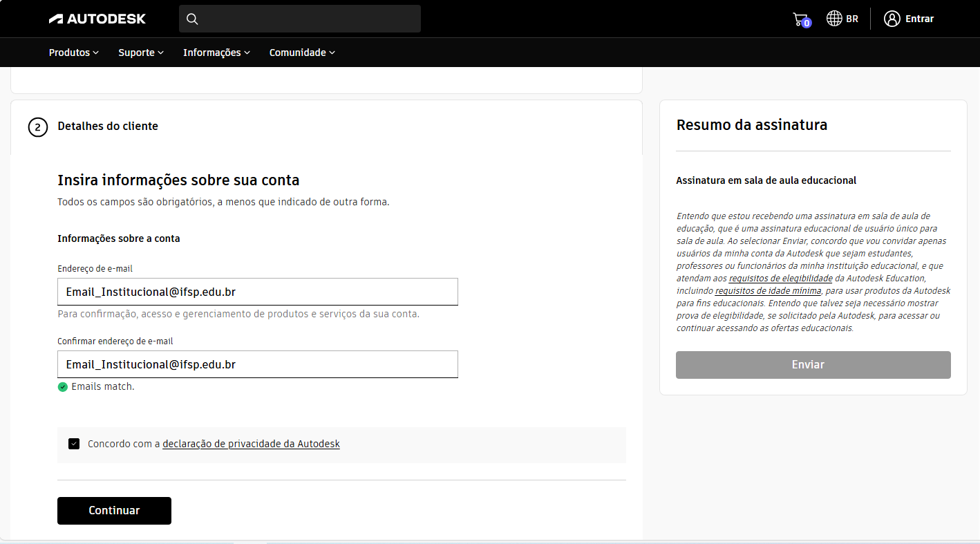Click the search magnifier icon

click(193, 19)
